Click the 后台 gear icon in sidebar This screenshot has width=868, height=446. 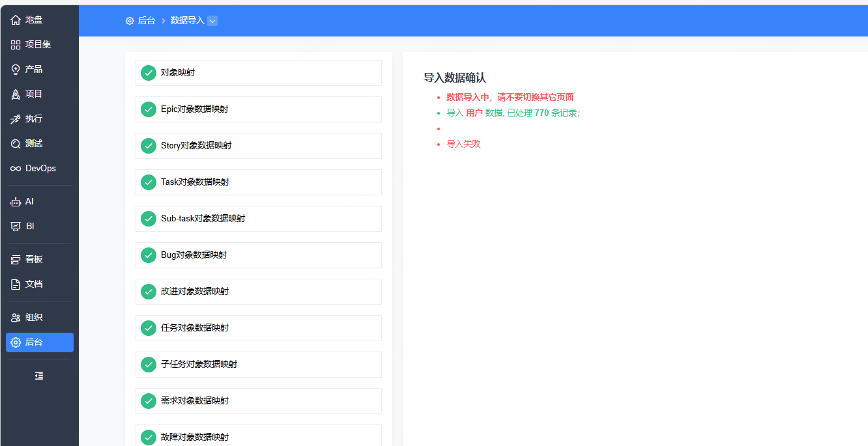coord(16,342)
